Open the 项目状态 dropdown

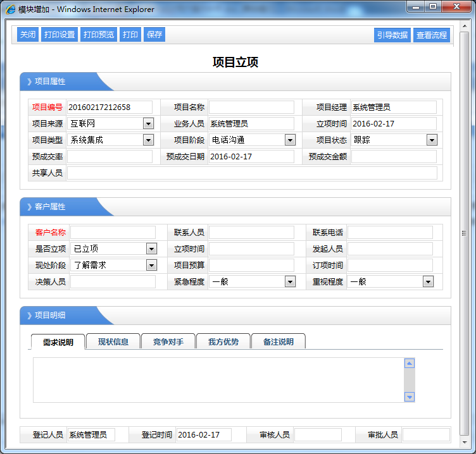(x=432, y=140)
